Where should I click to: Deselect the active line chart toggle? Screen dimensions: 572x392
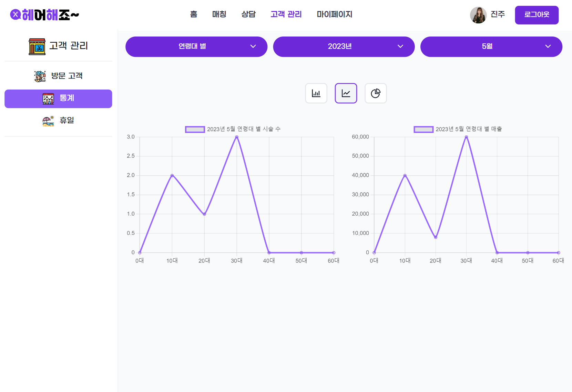[346, 93]
